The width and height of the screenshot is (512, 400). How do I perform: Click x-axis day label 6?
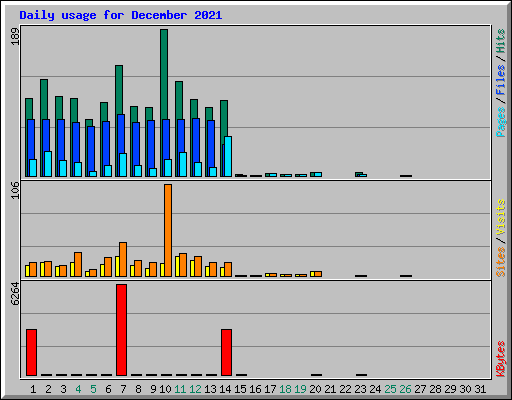(x=108, y=389)
